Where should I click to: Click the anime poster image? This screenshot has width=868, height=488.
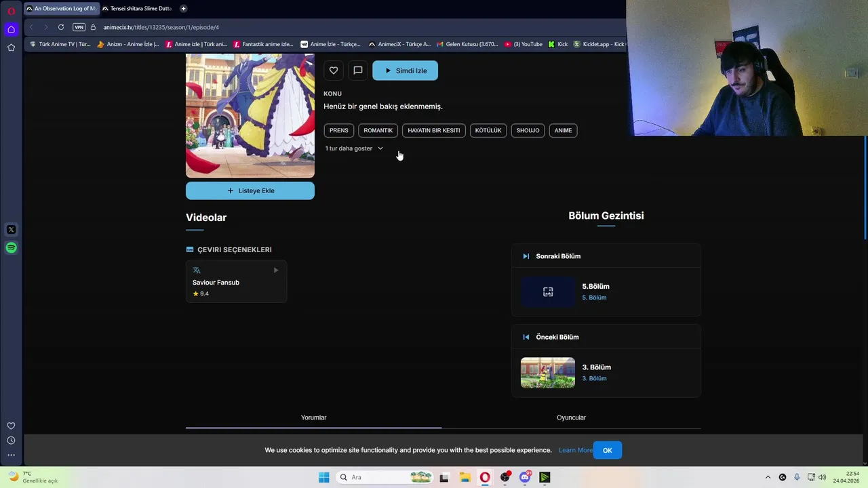250,116
